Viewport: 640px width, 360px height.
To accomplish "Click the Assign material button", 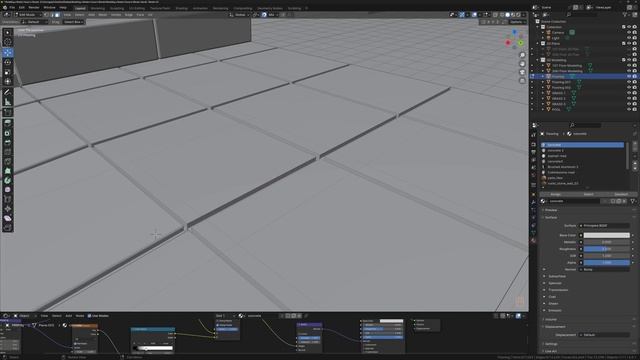I will coord(556,194).
